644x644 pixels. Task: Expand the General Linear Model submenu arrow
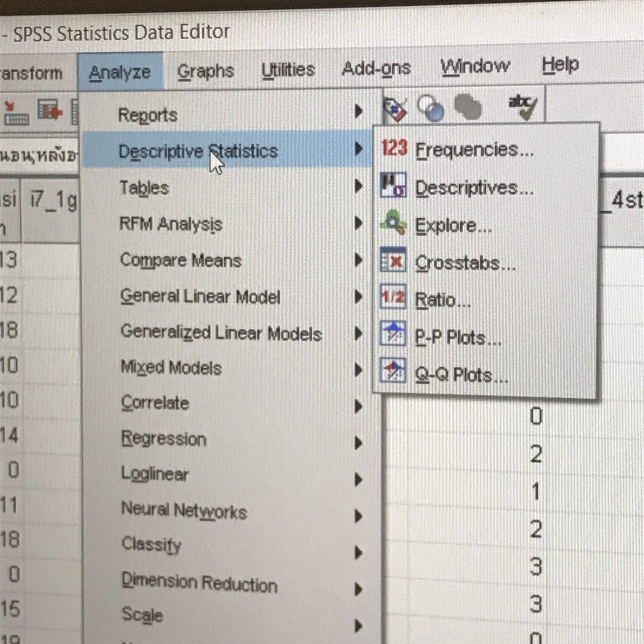pyautogui.click(x=358, y=296)
